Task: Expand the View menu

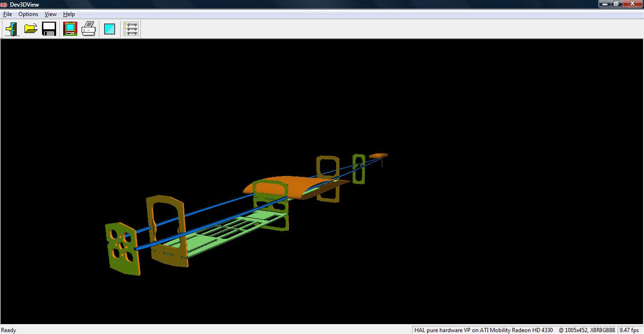Action: [50, 14]
